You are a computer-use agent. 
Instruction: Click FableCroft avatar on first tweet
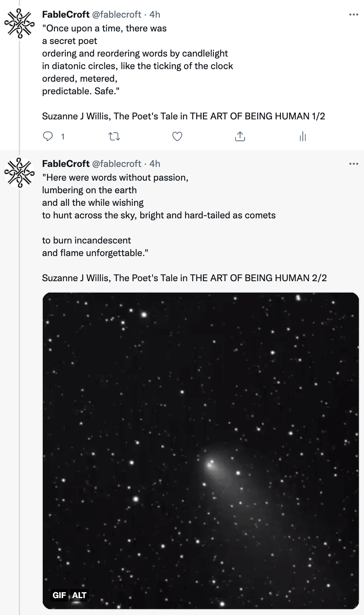[20, 24]
